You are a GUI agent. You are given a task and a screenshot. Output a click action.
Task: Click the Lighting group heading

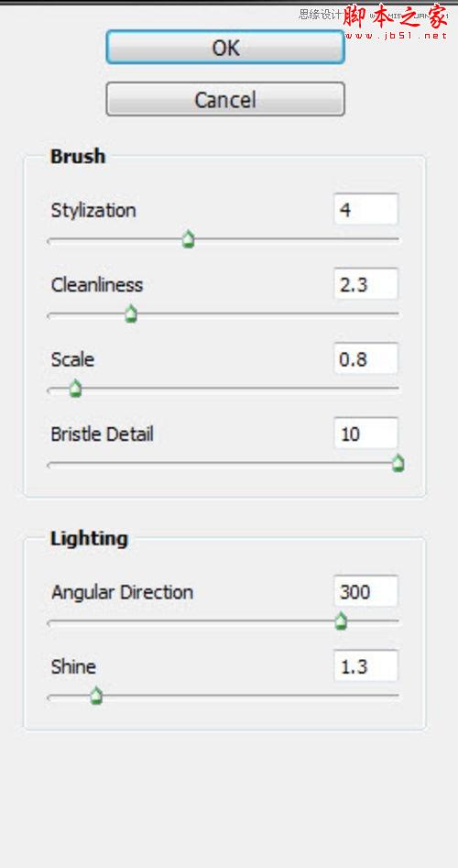point(89,538)
